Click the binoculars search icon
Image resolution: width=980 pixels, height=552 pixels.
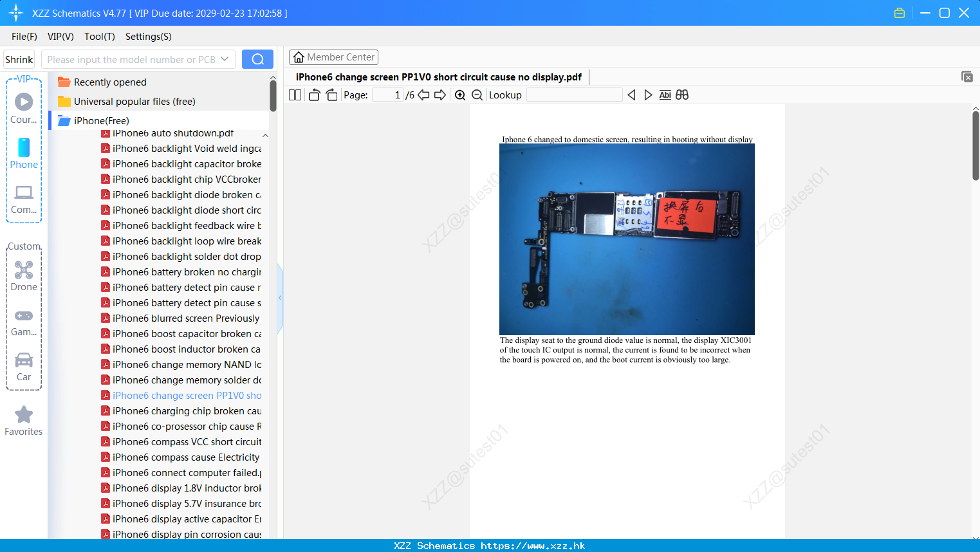click(x=682, y=95)
